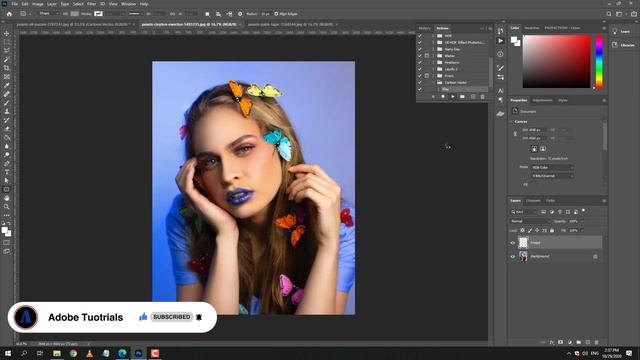Screen dimensions: 640x360
Task: Select the Hand tool
Action: pos(7,198)
